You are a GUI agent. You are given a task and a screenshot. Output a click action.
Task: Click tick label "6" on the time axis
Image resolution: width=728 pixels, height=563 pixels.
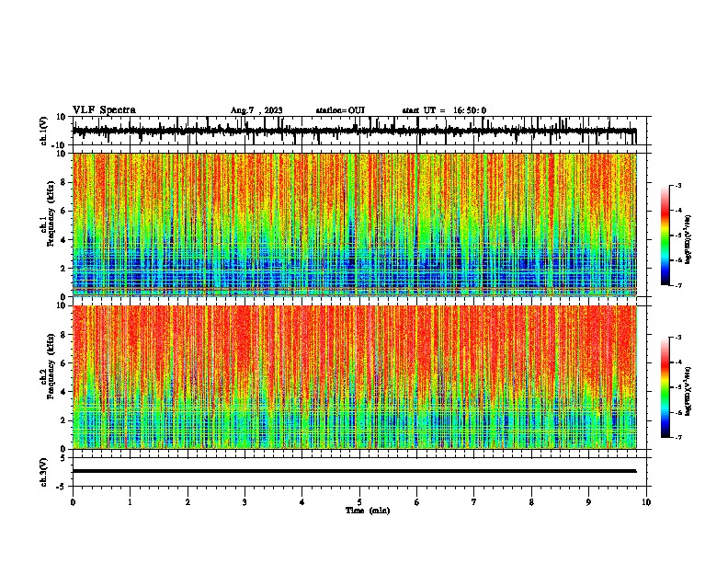pyautogui.click(x=416, y=502)
